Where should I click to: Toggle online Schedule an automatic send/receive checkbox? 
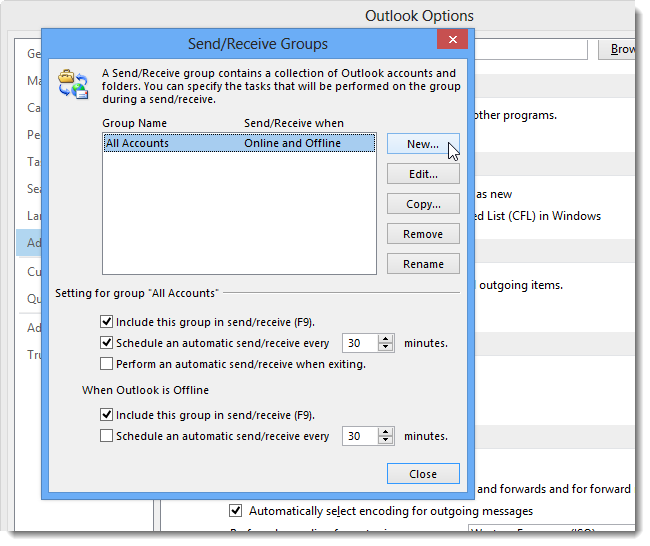[x=107, y=343]
